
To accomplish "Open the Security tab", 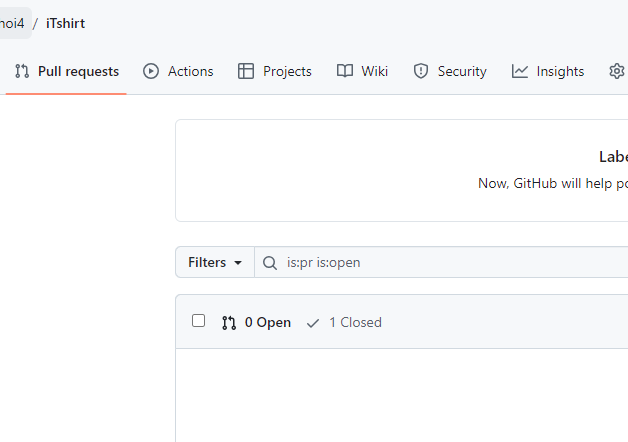I will pos(450,71).
